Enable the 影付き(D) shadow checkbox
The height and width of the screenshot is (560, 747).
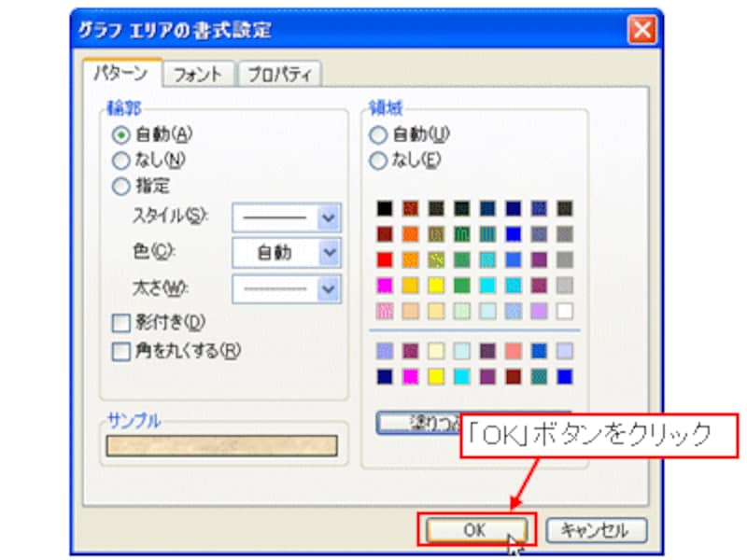[120, 324]
